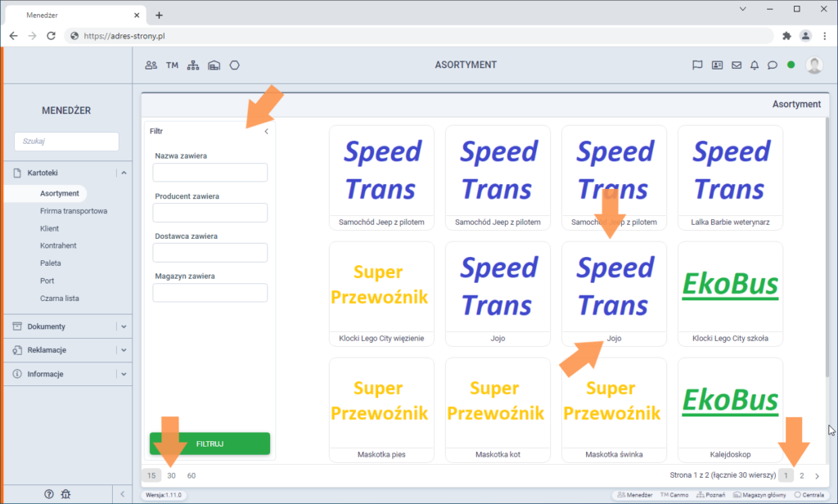838x504 pixels.
Task: Select Klient in the sidebar
Action: 49,228
